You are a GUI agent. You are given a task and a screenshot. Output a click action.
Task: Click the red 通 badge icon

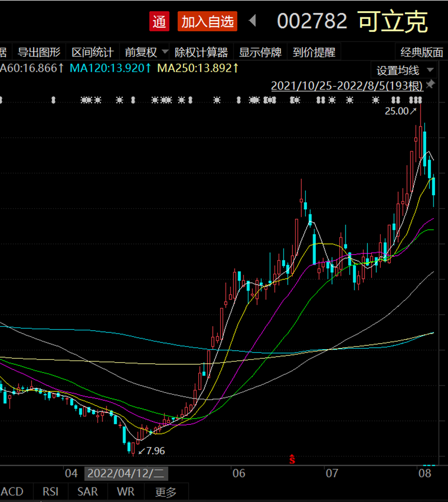tap(159, 22)
